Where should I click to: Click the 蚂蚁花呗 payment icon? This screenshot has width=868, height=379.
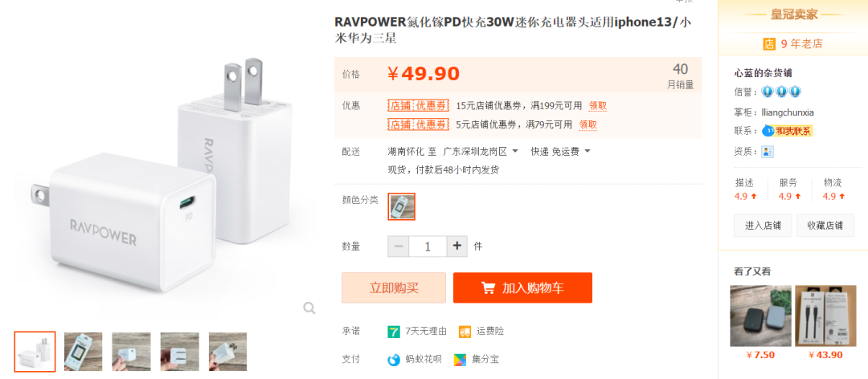click(394, 359)
